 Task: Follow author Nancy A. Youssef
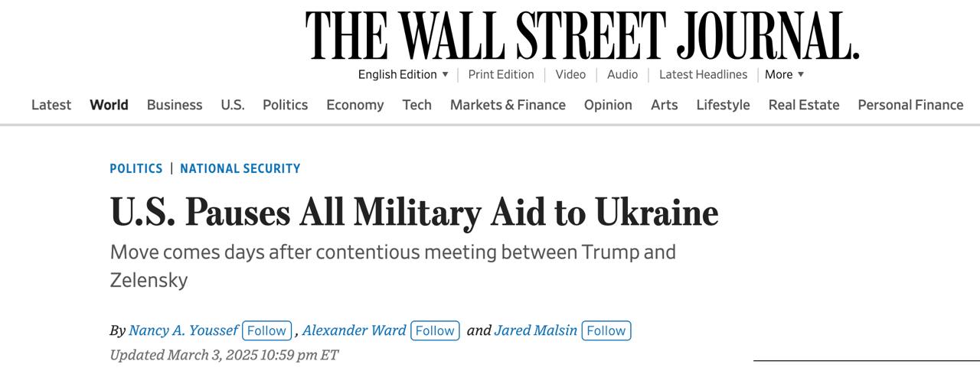coord(266,330)
